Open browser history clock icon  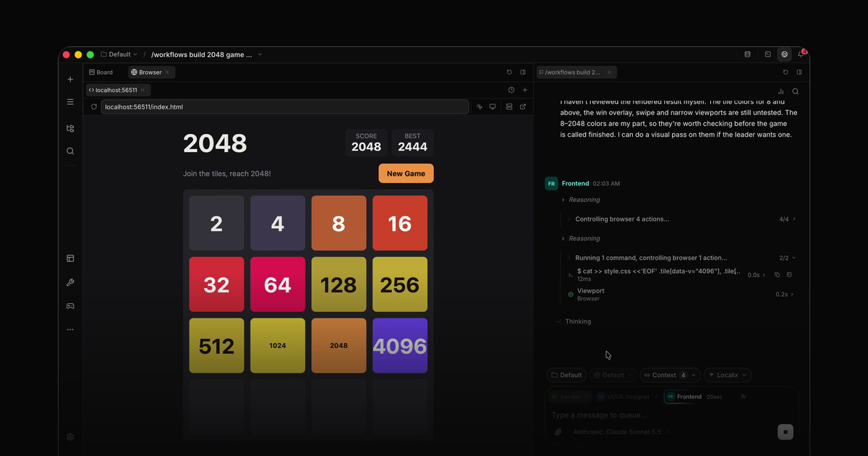coord(511,90)
